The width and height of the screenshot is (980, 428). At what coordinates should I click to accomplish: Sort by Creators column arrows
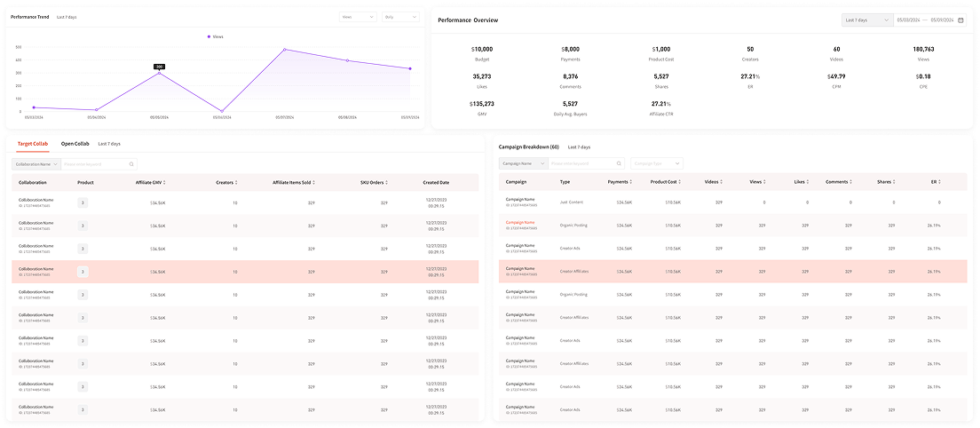[x=237, y=183]
